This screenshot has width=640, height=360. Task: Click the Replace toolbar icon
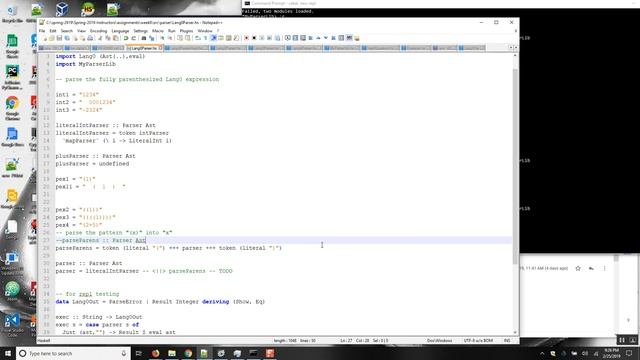coord(152,38)
